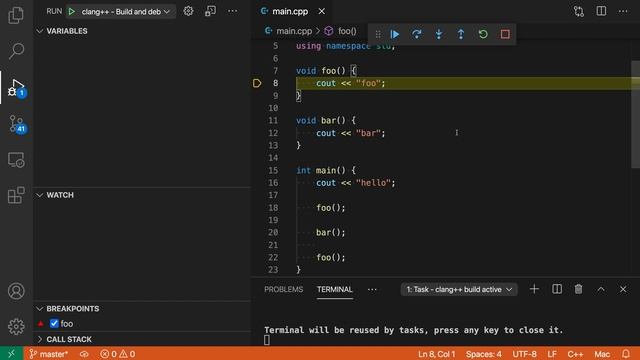Click the editor vertical scrollbar
640x360 pixels.
point(635,114)
